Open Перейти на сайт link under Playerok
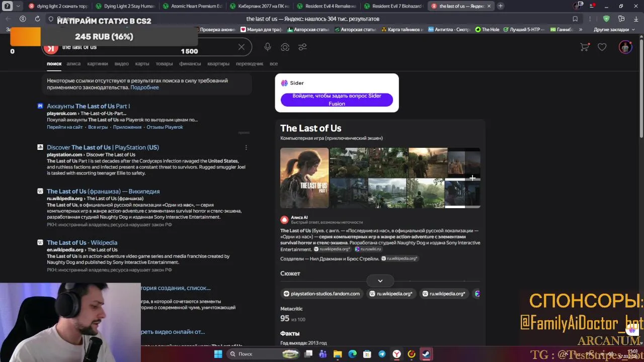This screenshot has height=362, width=644. pos(65,127)
